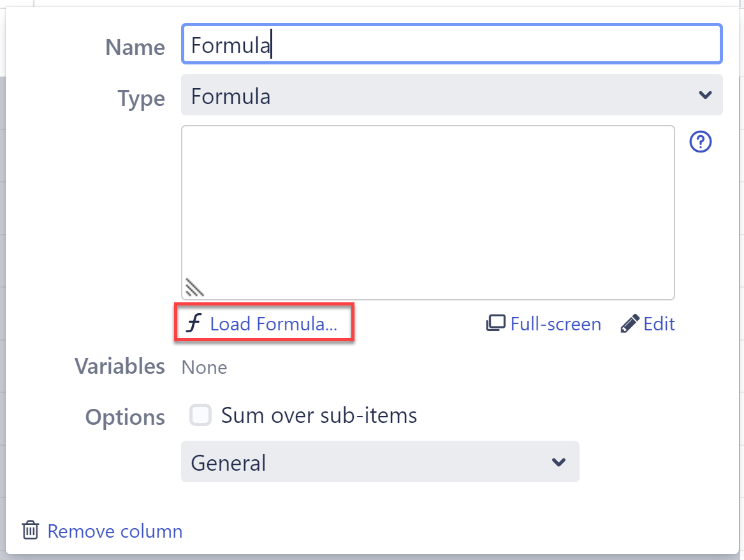Viewport: 744px width, 560px height.
Task: Open the Load Formula... link
Action: pyautogui.click(x=273, y=324)
